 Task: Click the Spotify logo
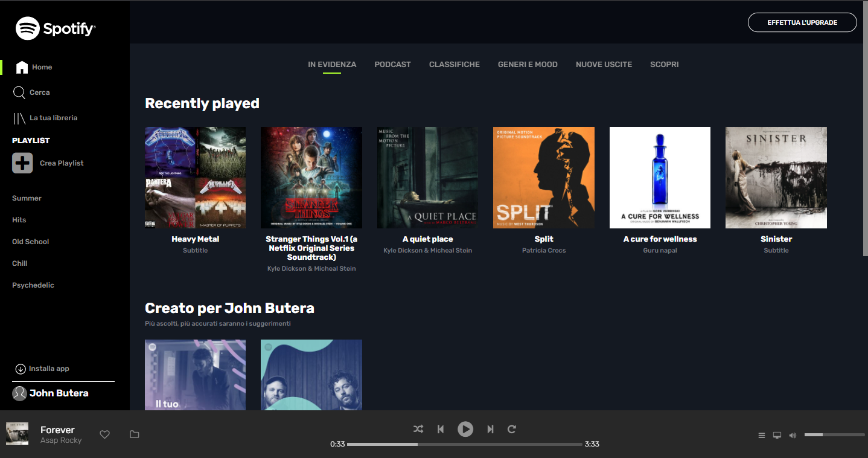click(55, 28)
